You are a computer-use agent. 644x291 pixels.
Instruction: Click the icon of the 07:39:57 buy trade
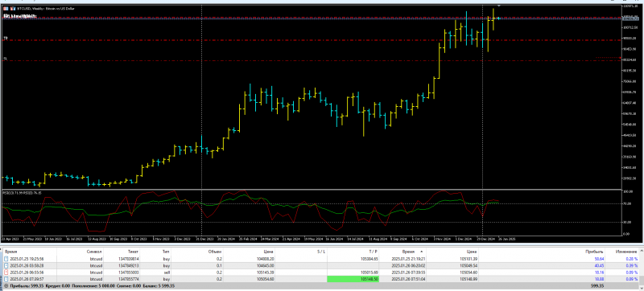pos(6,279)
